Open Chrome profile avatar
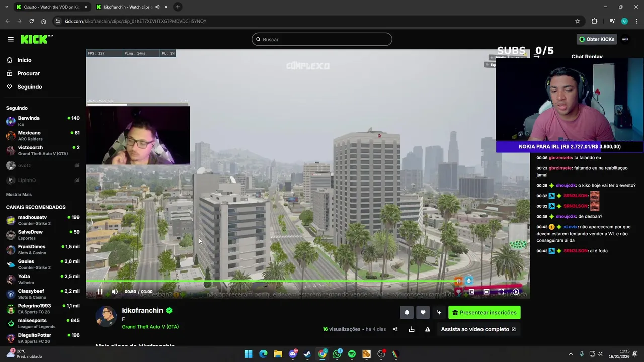This screenshot has width=644, height=362. (x=624, y=21)
